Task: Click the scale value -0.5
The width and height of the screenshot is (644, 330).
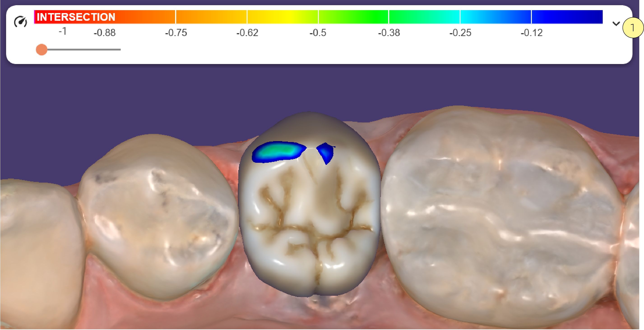Action: pyautogui.click(x=318, y=32)
